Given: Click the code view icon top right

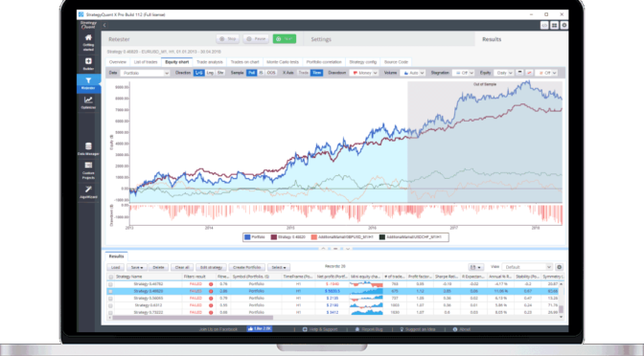Looking at the screenshot, I should click(x=544, y=26).
